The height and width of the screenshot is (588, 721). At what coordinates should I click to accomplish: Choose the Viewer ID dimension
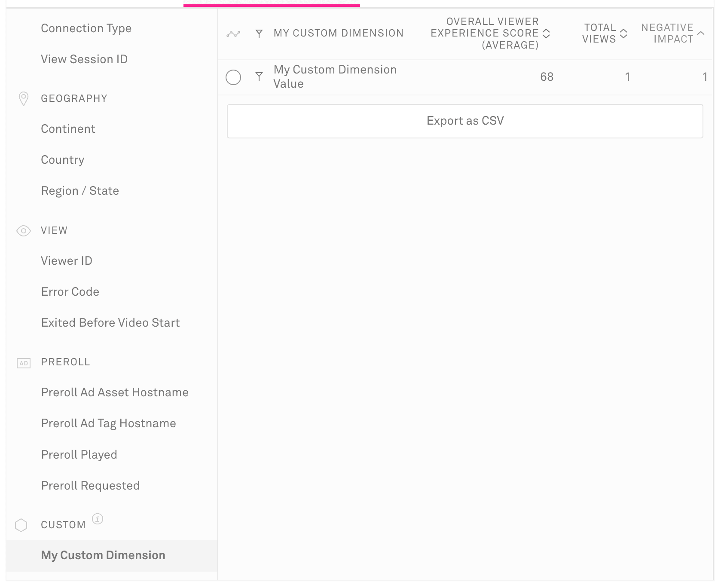pos(67,261)
